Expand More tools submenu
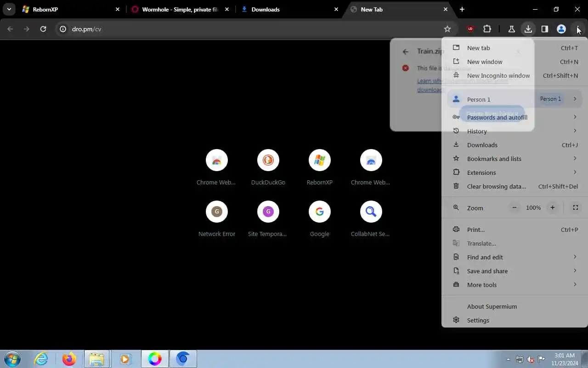Screen dimensions: 588x368 [x=514, y=285]
